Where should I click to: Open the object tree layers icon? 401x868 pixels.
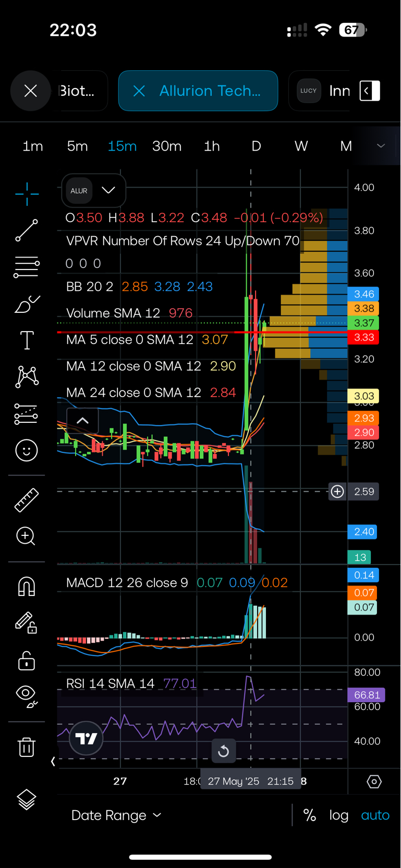click(x=27, y=799)
